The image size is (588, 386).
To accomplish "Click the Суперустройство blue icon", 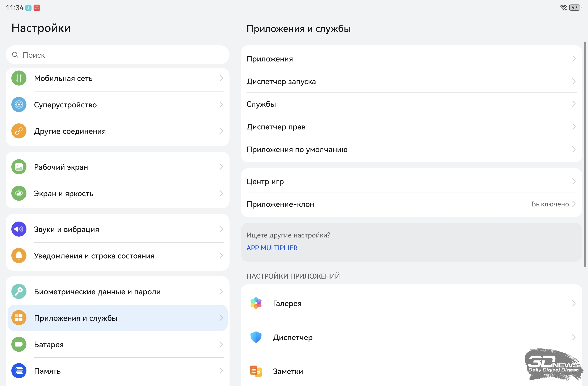I will [19, 105].
